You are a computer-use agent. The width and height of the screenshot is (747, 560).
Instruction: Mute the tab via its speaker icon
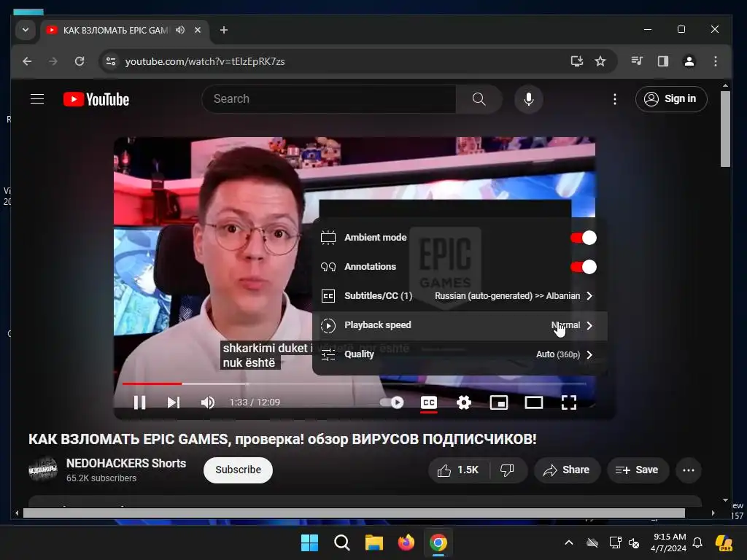click(x=180, y=30)
